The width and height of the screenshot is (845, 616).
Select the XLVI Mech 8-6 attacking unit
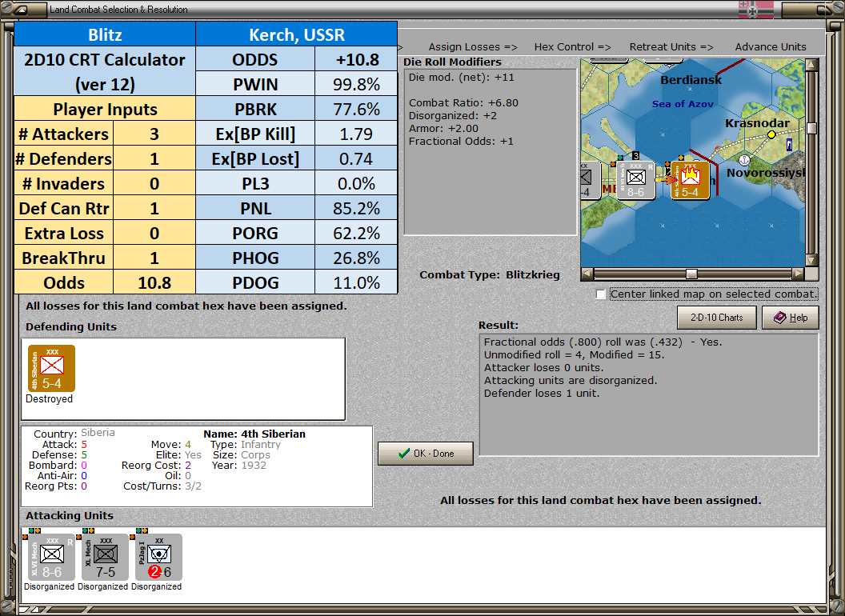52,558
